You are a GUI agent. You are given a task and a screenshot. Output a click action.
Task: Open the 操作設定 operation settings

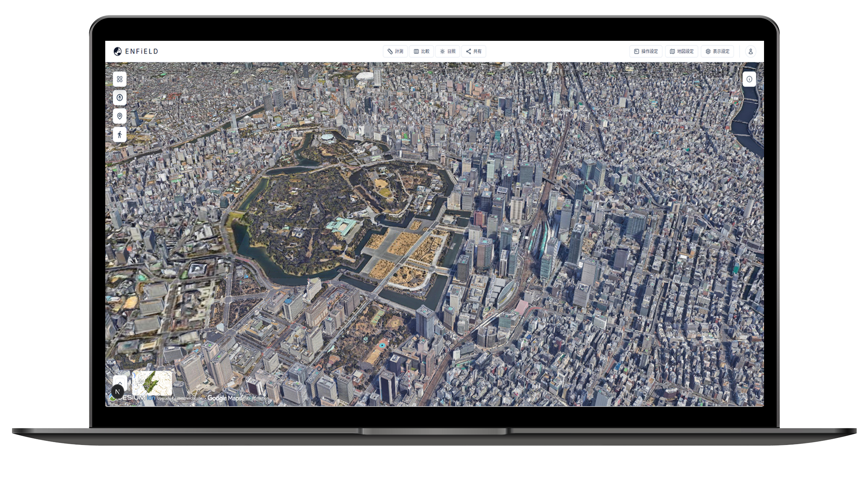point(646,51)
